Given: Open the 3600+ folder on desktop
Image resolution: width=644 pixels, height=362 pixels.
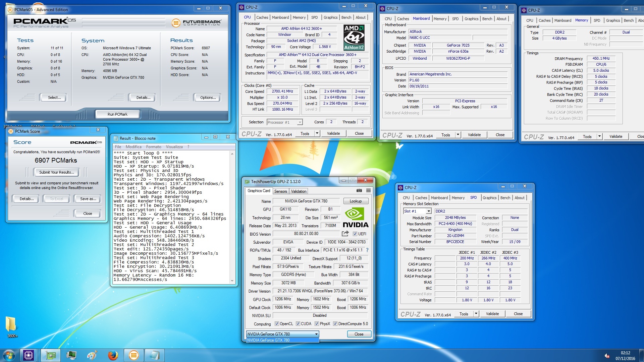Looking at the screenshot, I should pyautogui.click(x=12, y=327).
